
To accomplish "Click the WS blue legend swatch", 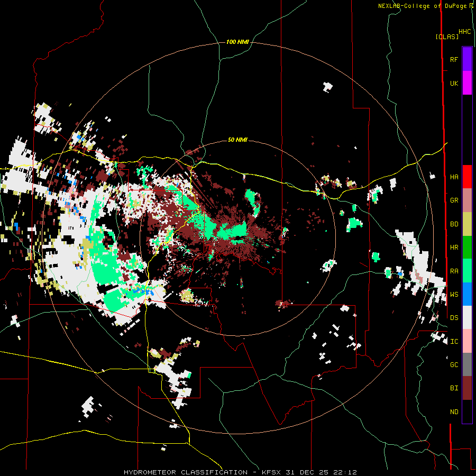I will tap(467, 294).
